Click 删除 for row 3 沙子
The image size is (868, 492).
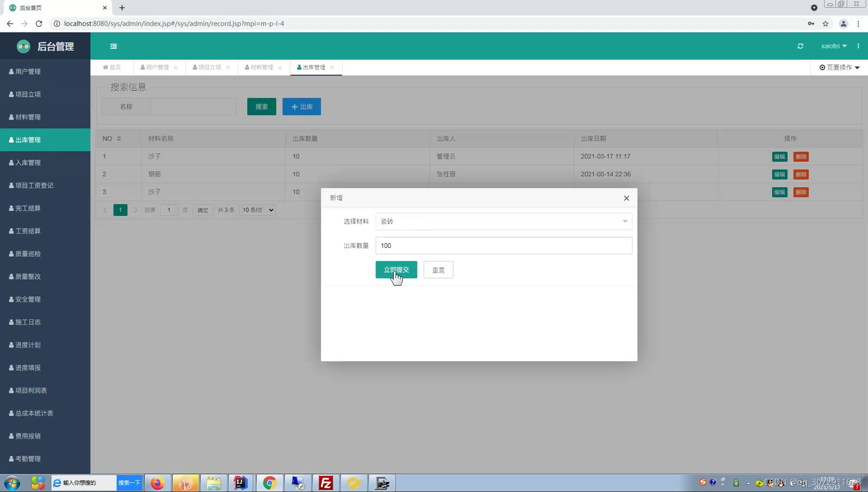coord(801,192)
